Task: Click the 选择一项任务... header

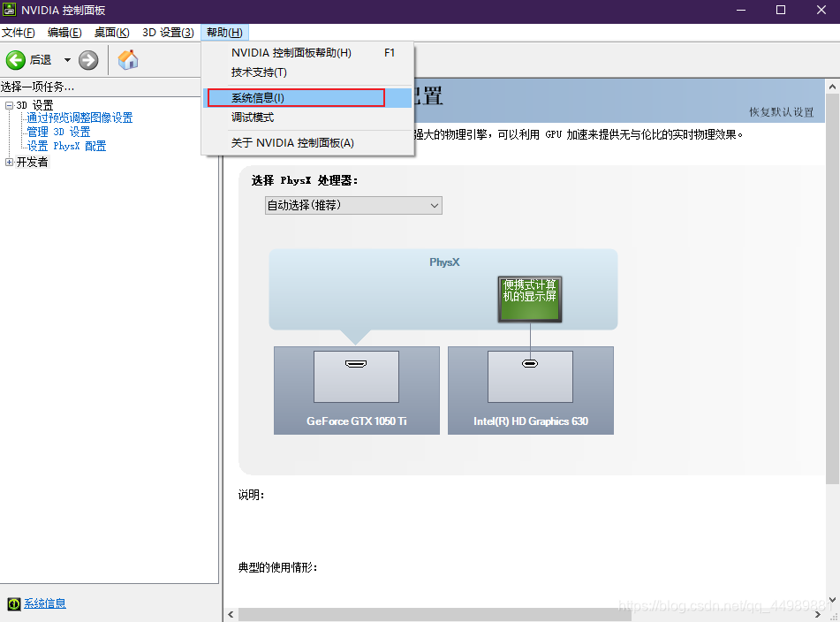Action: (x=37, y=87)
